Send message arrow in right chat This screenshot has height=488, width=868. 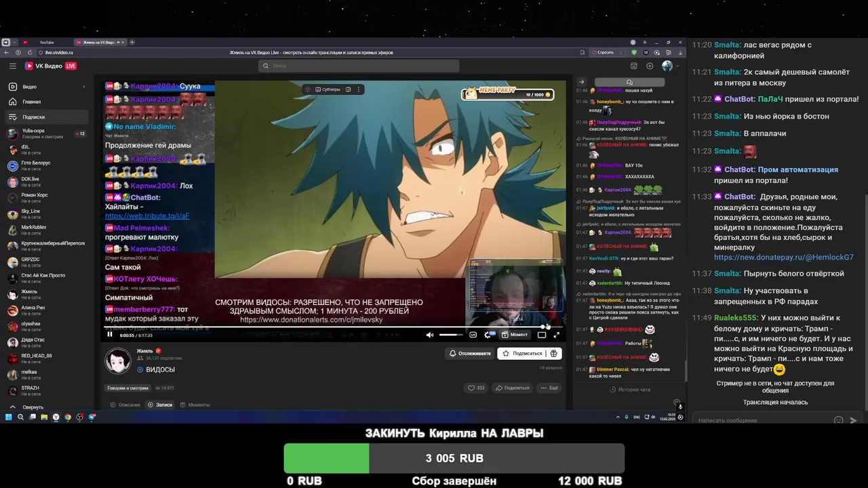pyautogui.click(x=854, y=420)
